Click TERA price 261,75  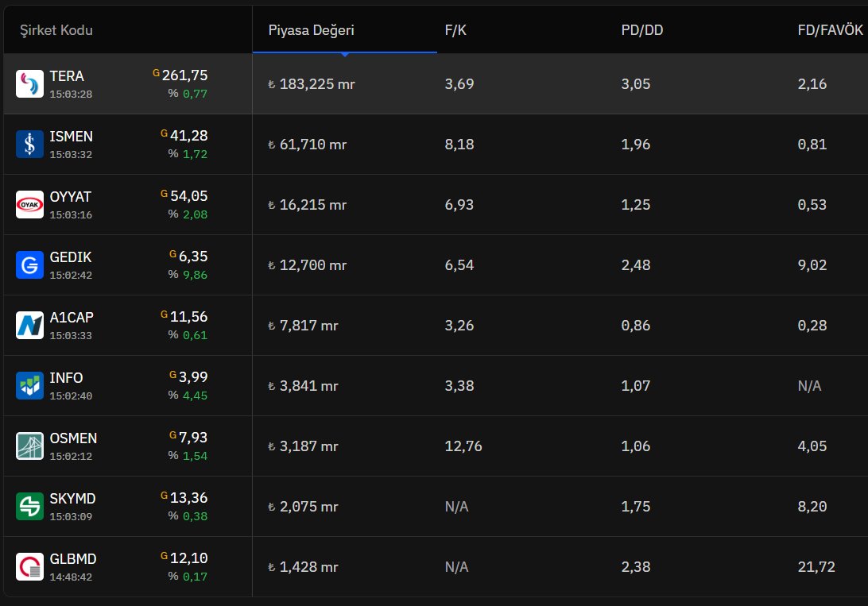(185, 75)
